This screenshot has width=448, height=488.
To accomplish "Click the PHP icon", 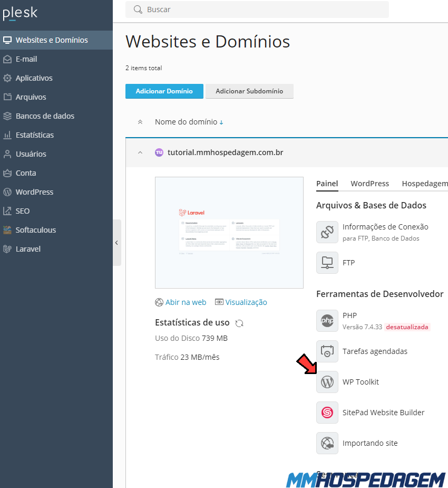I will click(327, 321).
